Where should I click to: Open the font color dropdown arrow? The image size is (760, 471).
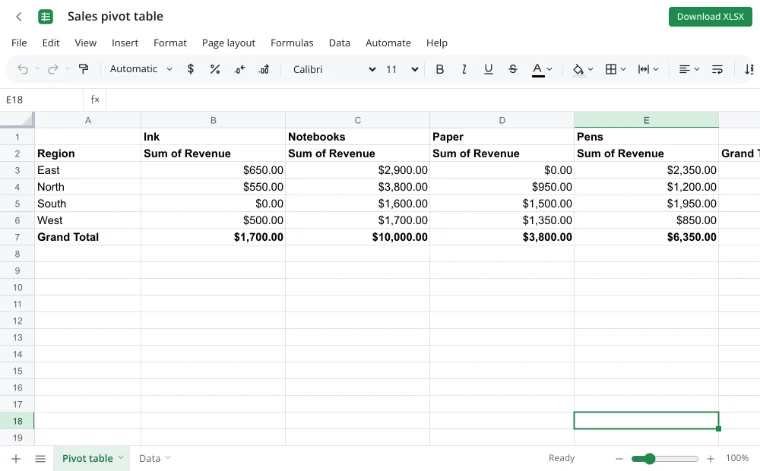(x=550, y=69)
